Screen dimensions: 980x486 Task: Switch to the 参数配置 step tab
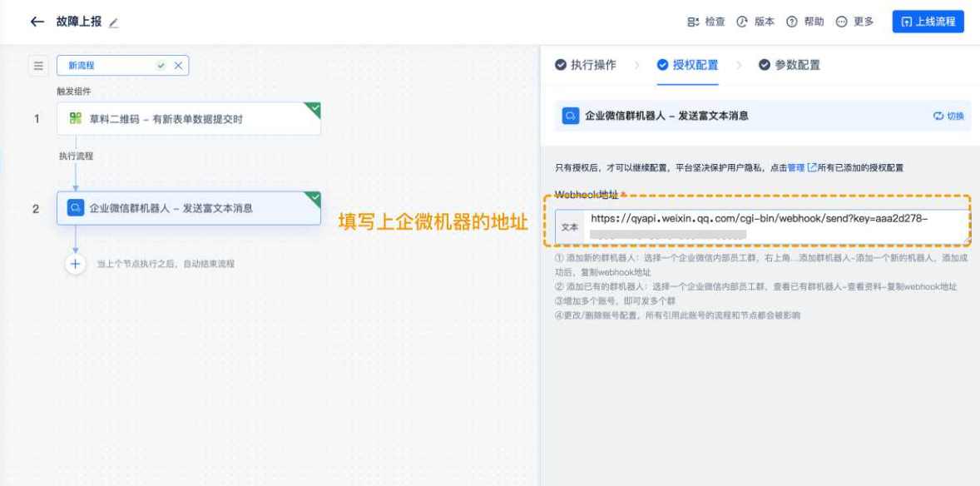[x=789, y=65]
